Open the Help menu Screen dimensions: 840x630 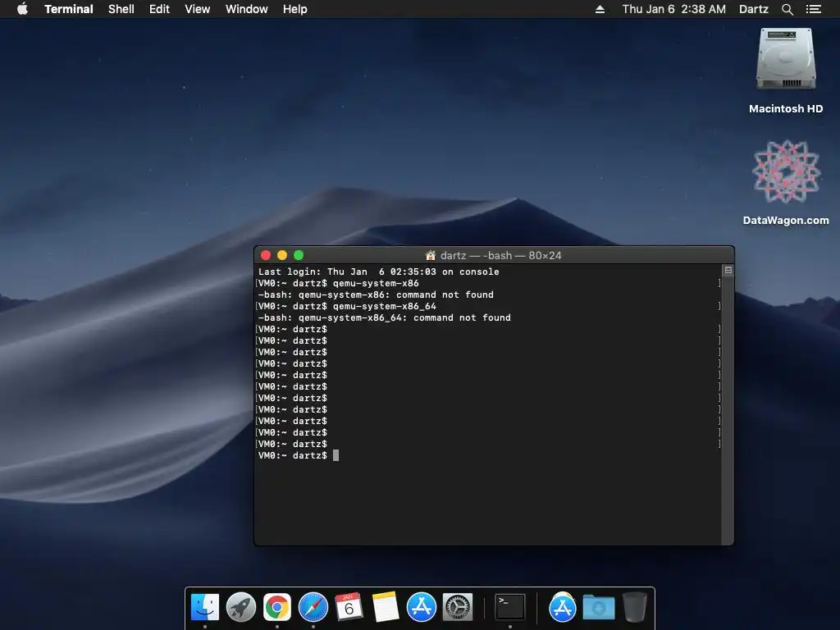click(x=295, y=9)
